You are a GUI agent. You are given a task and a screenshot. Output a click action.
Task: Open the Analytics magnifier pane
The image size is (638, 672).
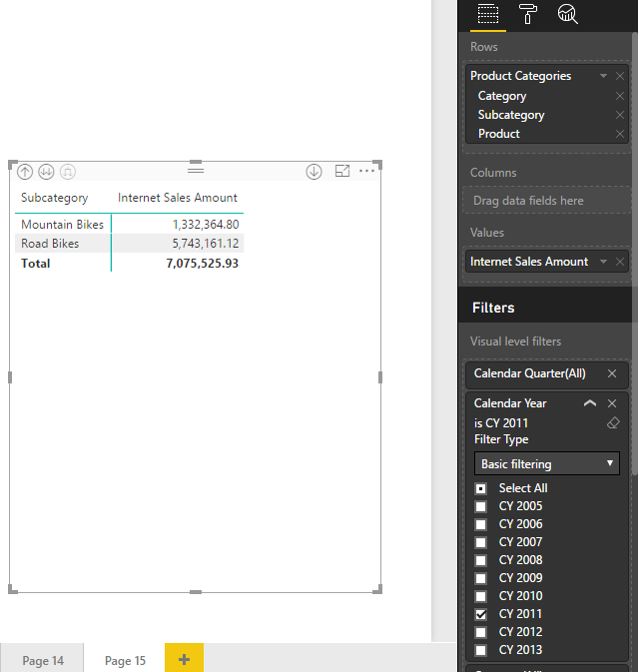tap(567, 14)
